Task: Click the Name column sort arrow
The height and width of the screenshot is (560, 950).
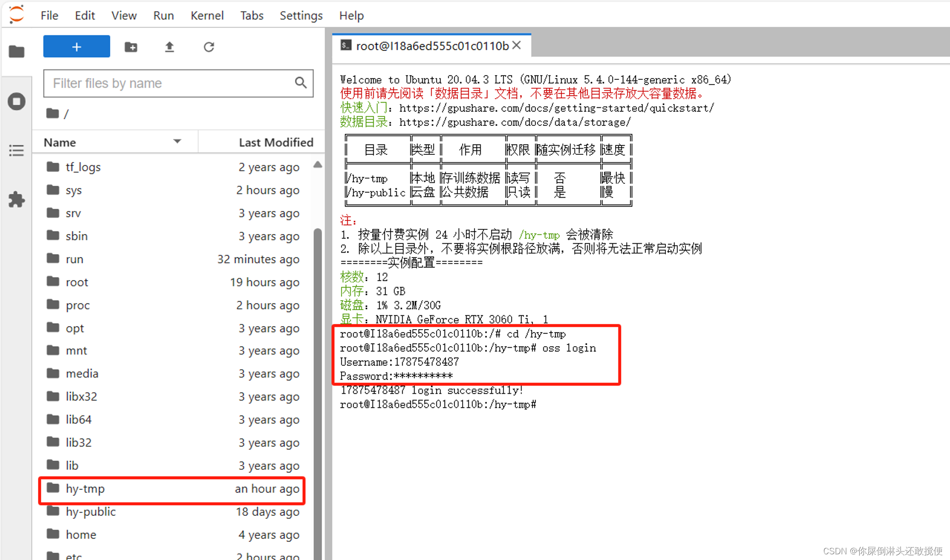Action: (177, 142)
